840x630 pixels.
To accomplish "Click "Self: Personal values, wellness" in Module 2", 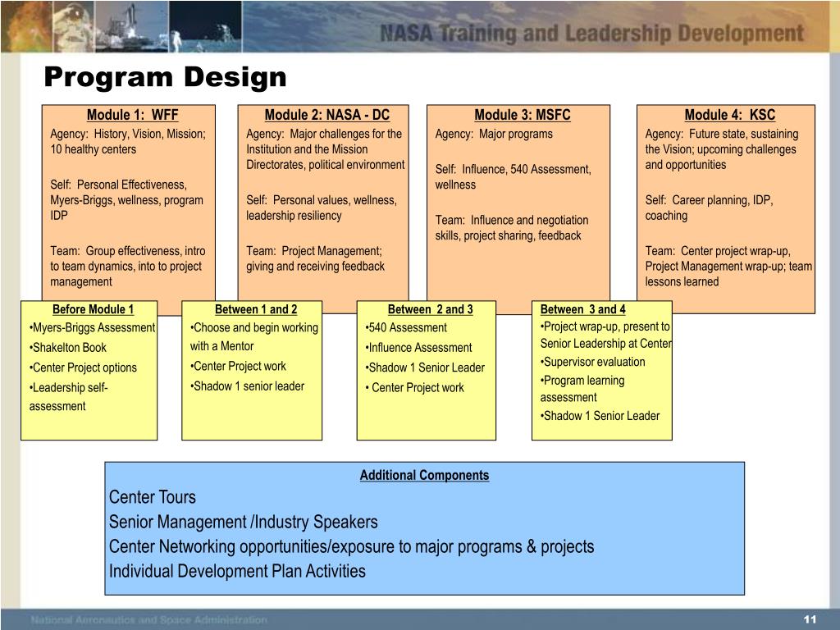I will pos(322,208).
